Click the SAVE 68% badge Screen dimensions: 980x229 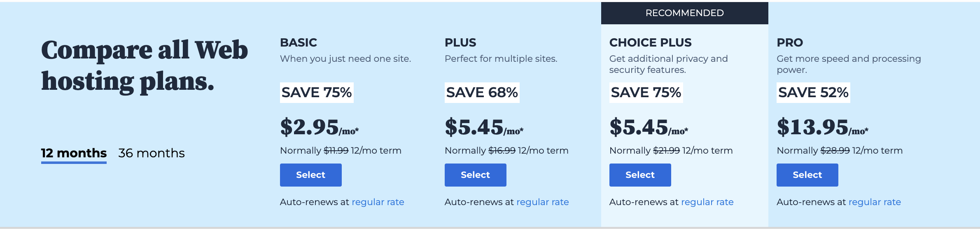482,93
